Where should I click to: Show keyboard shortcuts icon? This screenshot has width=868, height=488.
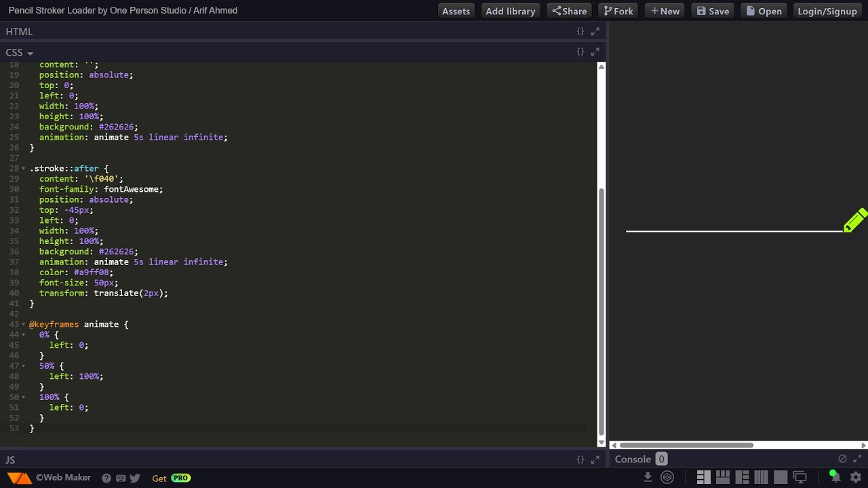click(121, 478)
